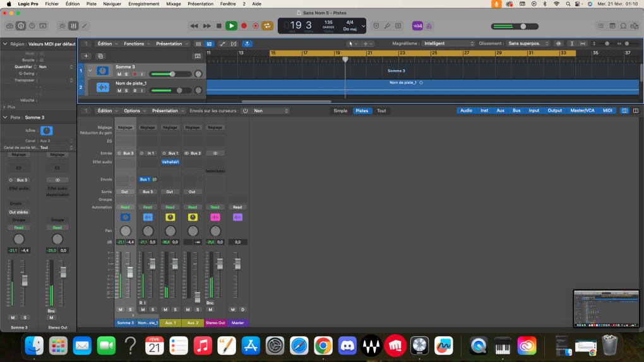Open the Mixage menu in menu bar
644x362 pixels.
point(172,4)
